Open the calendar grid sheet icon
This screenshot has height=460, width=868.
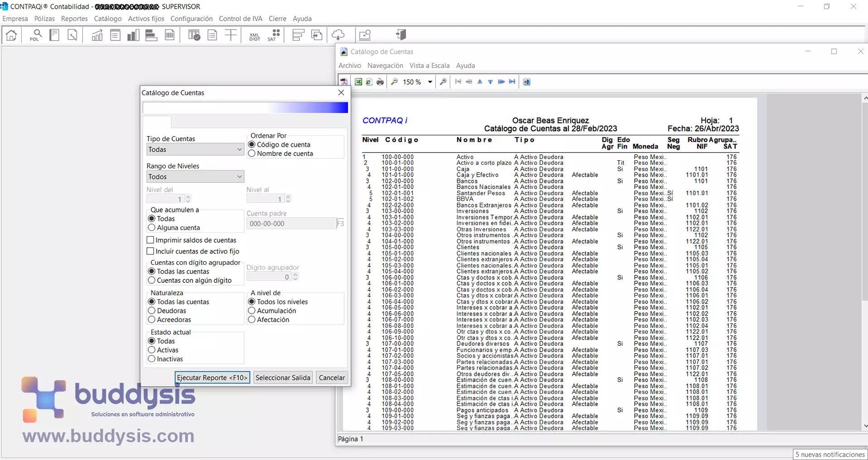(x=170, y=35)
